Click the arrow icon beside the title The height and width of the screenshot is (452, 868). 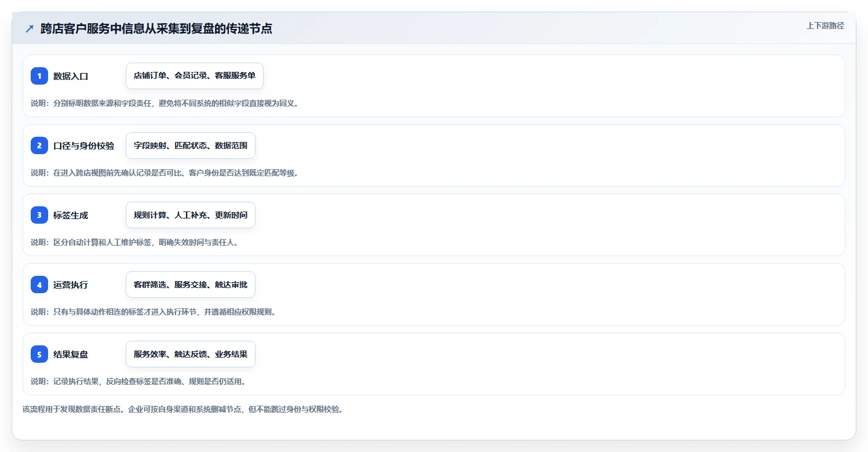[30, 28]
